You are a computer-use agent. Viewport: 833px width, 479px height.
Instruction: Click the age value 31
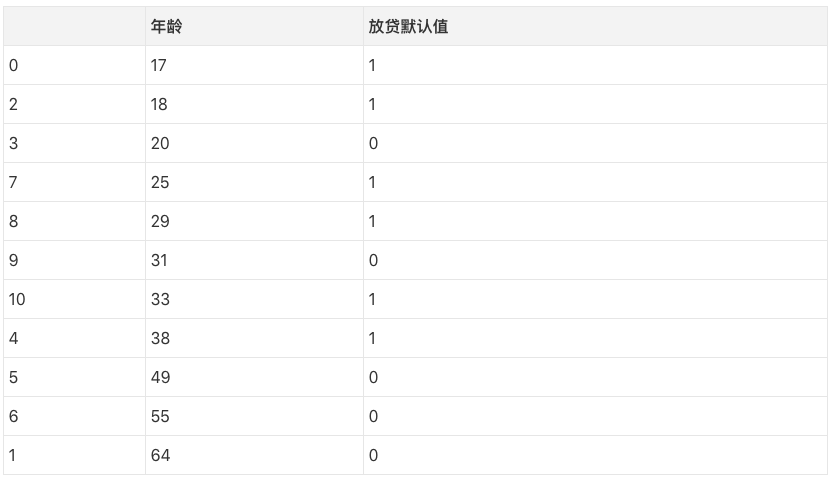pos(159,261)
